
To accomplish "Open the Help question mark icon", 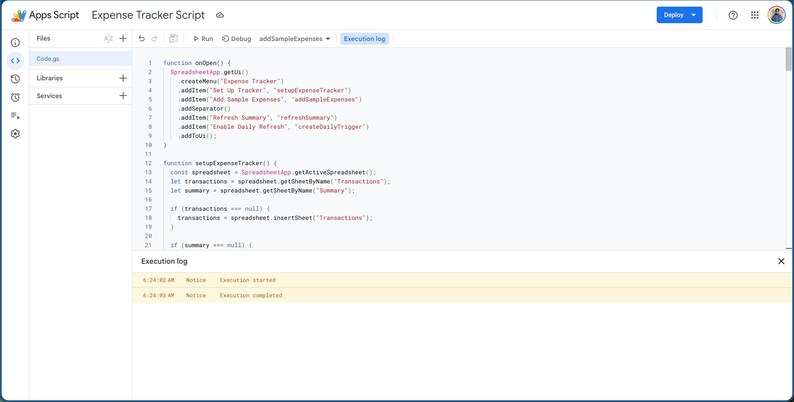I will point(733,15).
